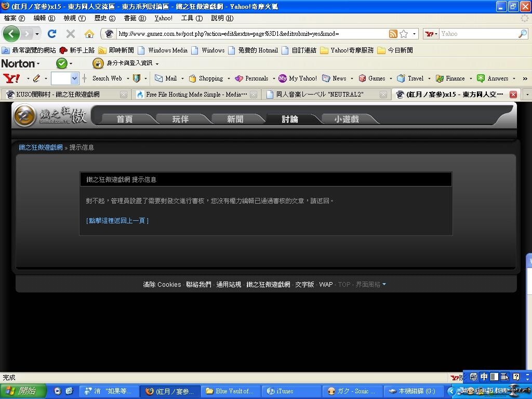The height and width of the screenshot is (399, 532).
Task: Open the 界面風格 style dropdown in footer
Action: click(370, 285)
